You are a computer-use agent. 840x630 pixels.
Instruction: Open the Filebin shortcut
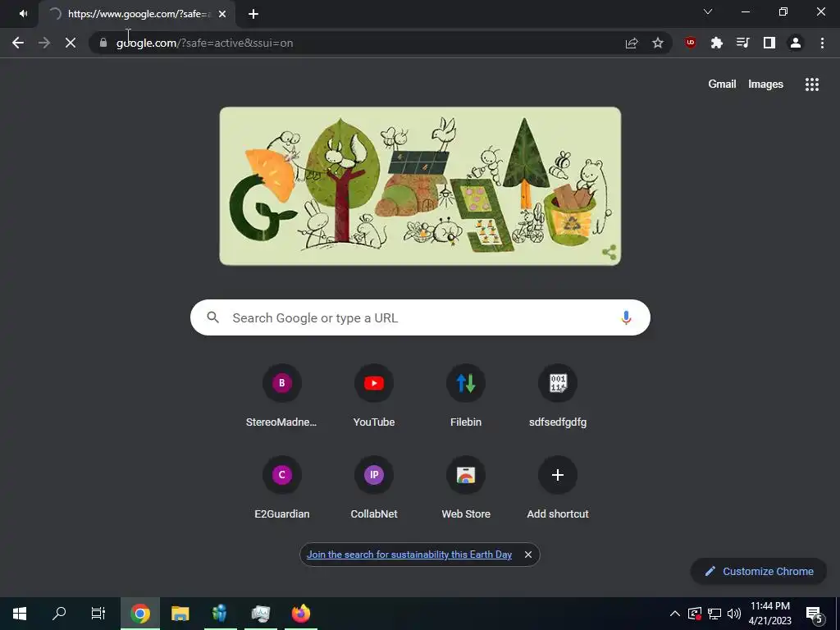coord(466,395)
